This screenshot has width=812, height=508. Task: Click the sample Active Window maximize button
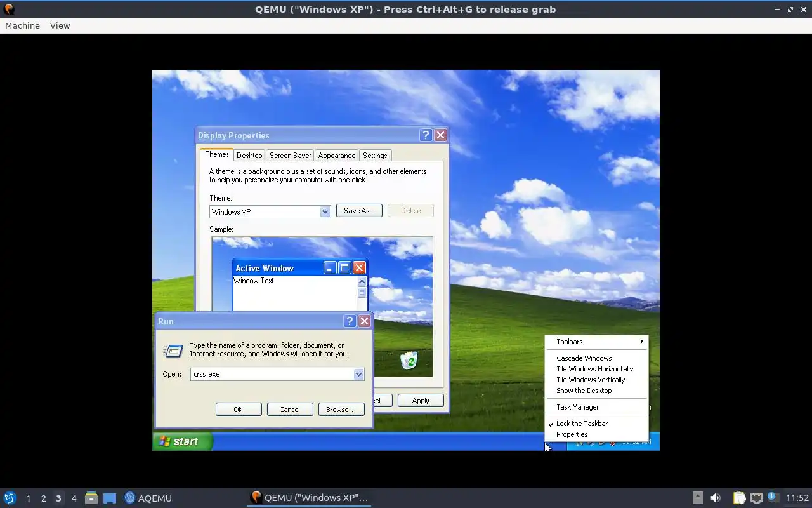[344, 268]
